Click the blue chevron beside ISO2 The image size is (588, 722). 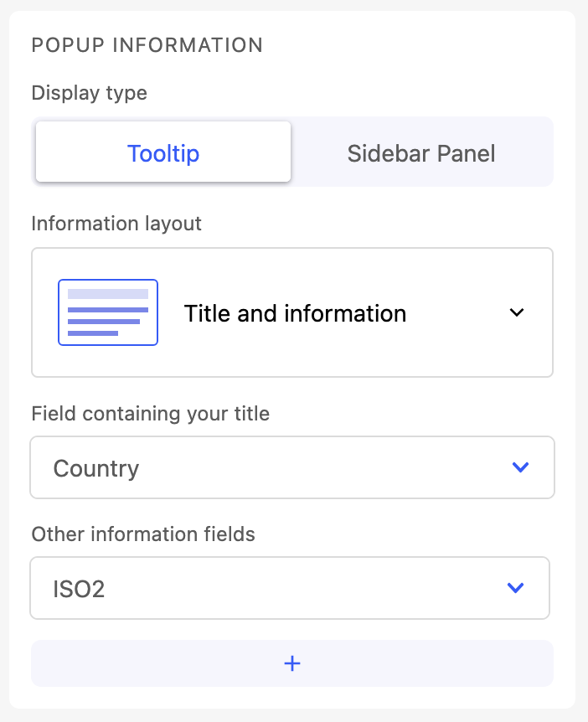[516, 588]
